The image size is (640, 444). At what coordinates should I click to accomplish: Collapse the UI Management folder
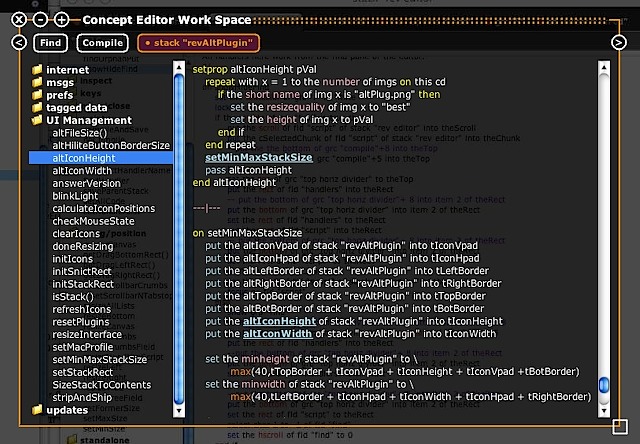click(82, 120)
